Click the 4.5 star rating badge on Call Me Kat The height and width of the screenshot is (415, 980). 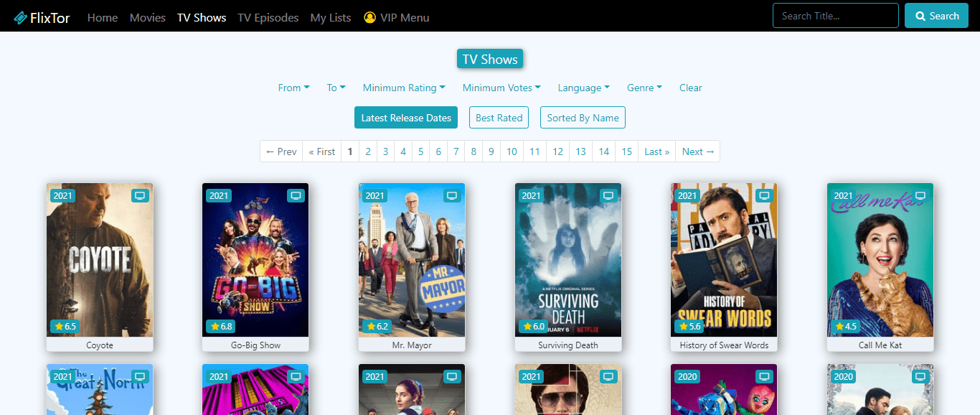pyautogui.click(x=845, y=326)
